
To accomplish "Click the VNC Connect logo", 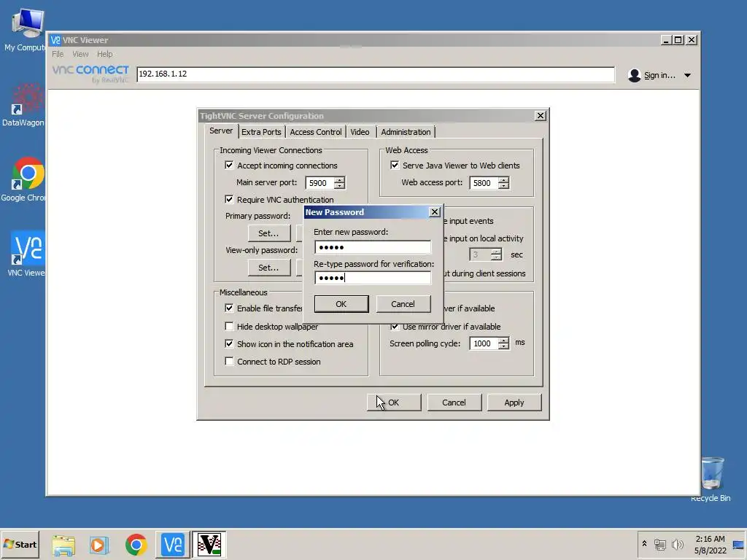I will [90, 74].
